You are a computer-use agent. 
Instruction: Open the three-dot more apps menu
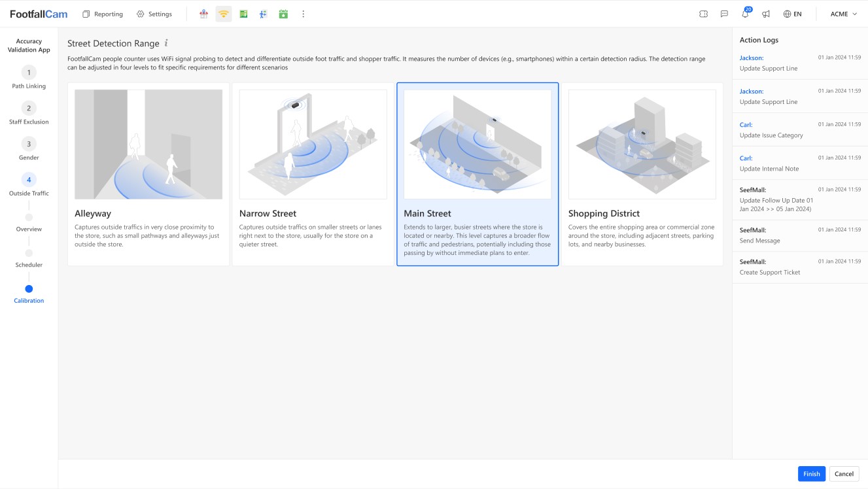pyautogui.click(x=303, y=14)
